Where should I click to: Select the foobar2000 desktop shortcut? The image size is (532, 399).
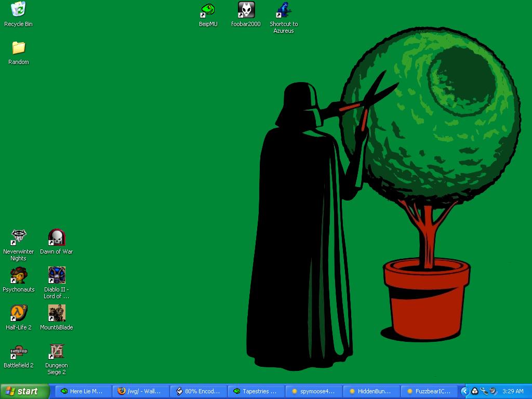[246, 15]
